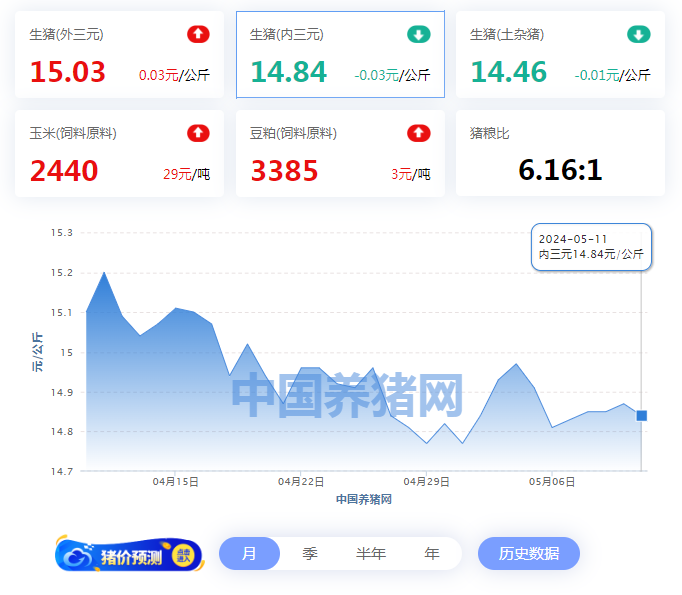
Task: Click the 中国养猪网 label under x-axis
Action: pos(364,499)
